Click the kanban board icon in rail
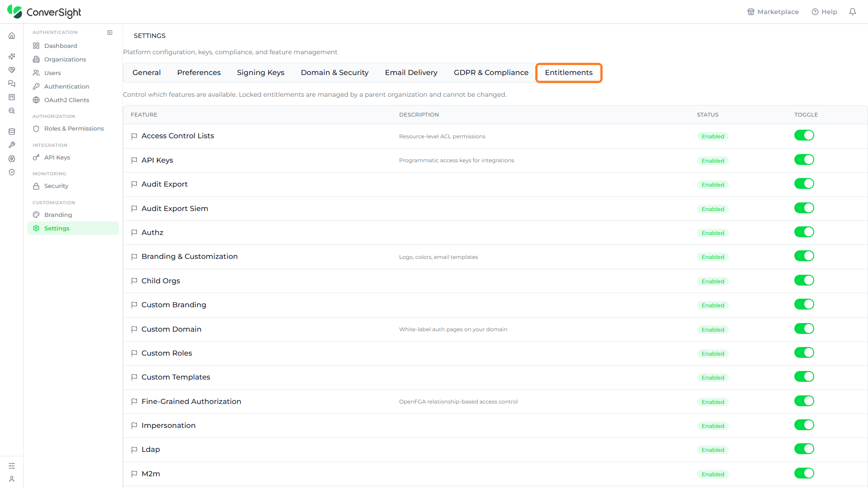Image resolution: width=868 pixels, height=488 pixels. coord(12,97)
